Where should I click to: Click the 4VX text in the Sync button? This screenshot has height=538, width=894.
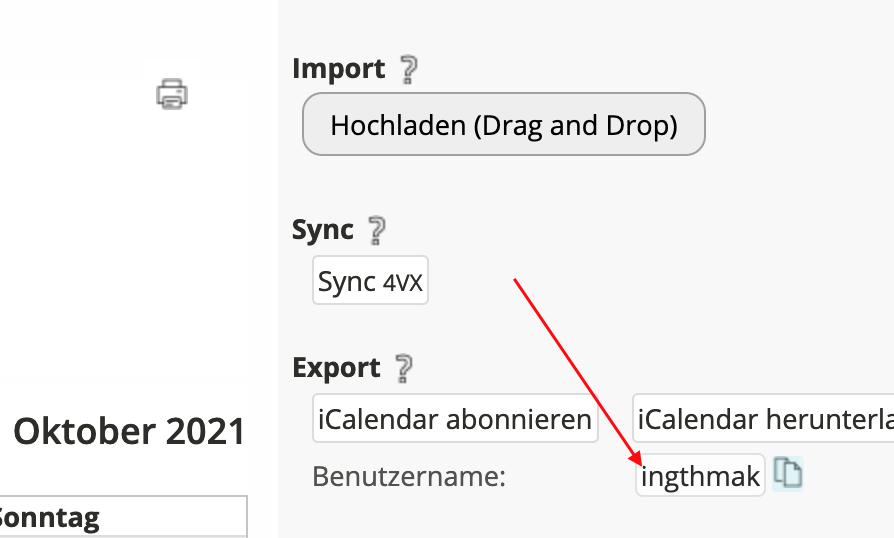403,283
